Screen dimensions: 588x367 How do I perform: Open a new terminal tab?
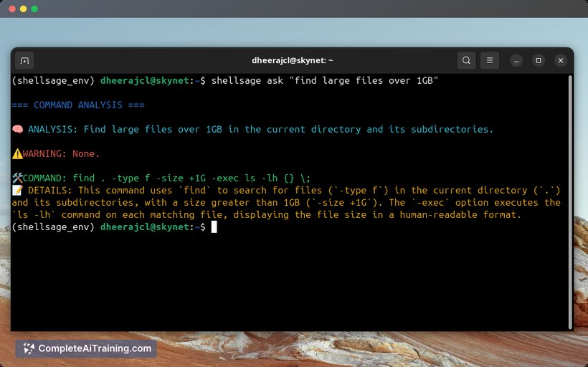point(24,60)
